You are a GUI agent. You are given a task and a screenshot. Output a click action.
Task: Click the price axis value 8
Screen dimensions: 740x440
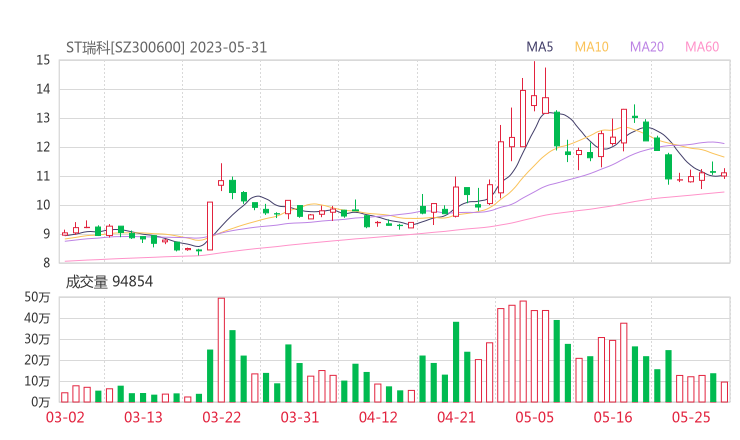point(46,263)
